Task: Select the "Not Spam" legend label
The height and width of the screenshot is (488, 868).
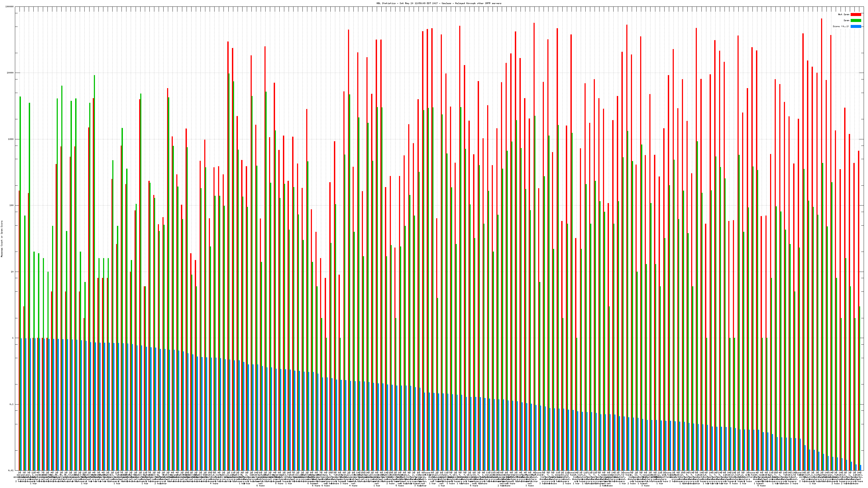Action: click(x=844, y=14)
